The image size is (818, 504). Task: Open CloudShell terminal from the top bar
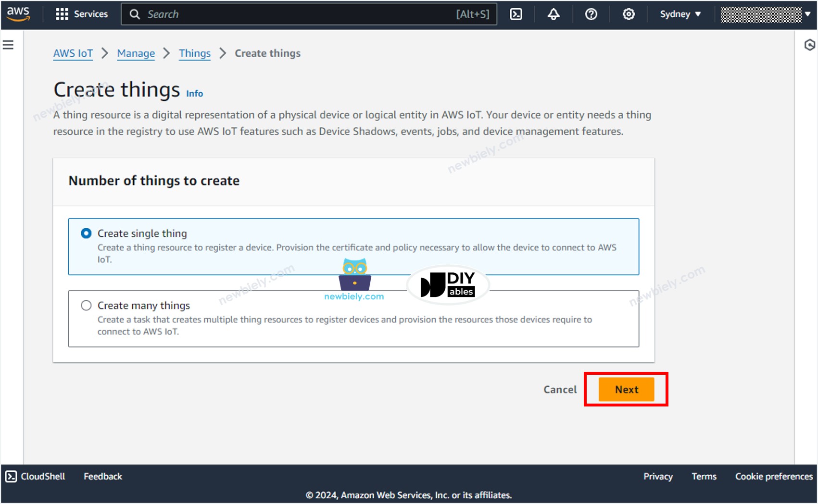coord(516,14)
